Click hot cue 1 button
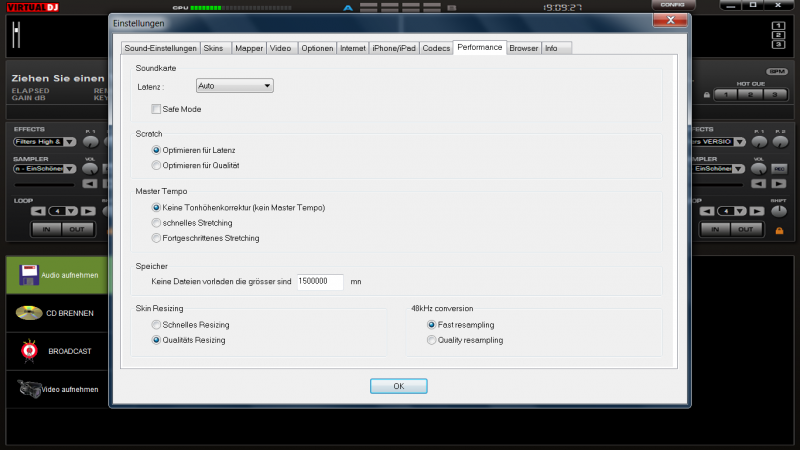The image size is (800, 450). 726,95
